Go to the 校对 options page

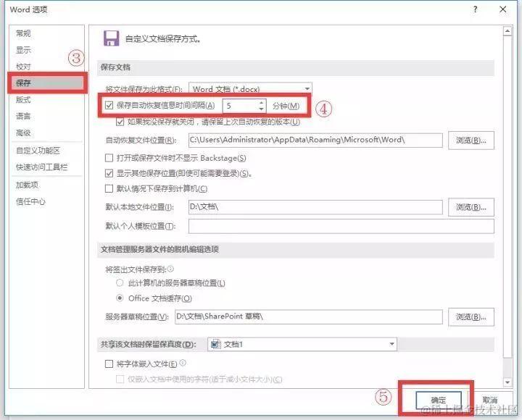click(23, 67)
